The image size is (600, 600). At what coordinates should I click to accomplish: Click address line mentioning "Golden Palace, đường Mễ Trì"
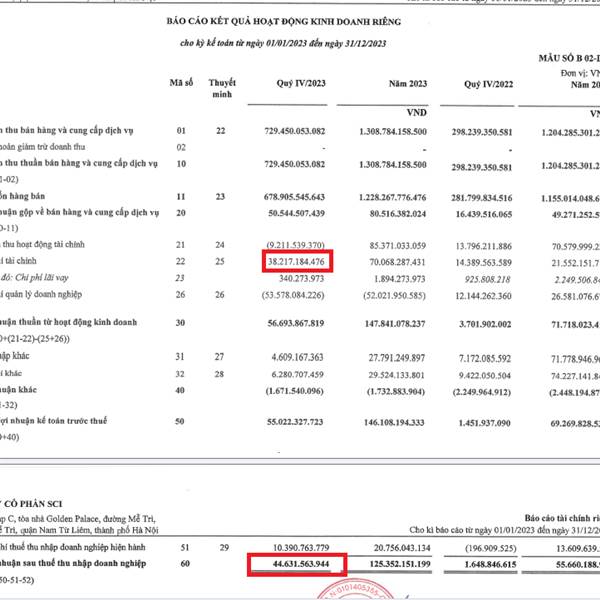(101, 519)
